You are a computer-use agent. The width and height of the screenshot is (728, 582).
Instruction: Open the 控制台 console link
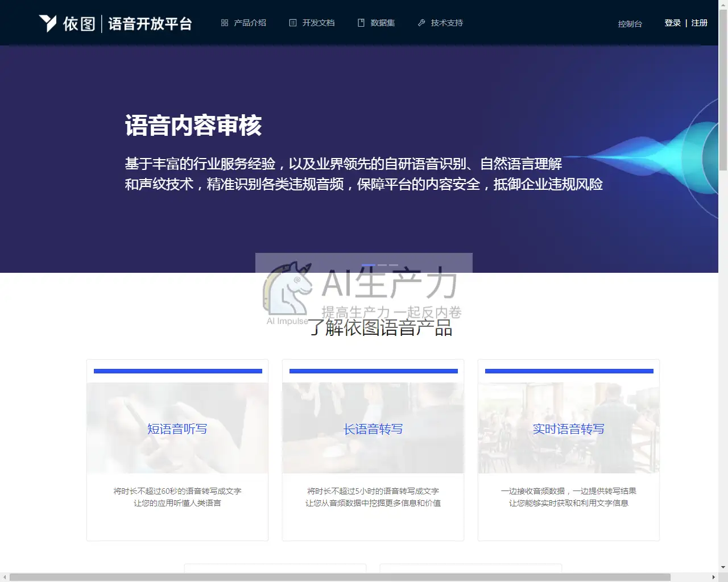630,24
